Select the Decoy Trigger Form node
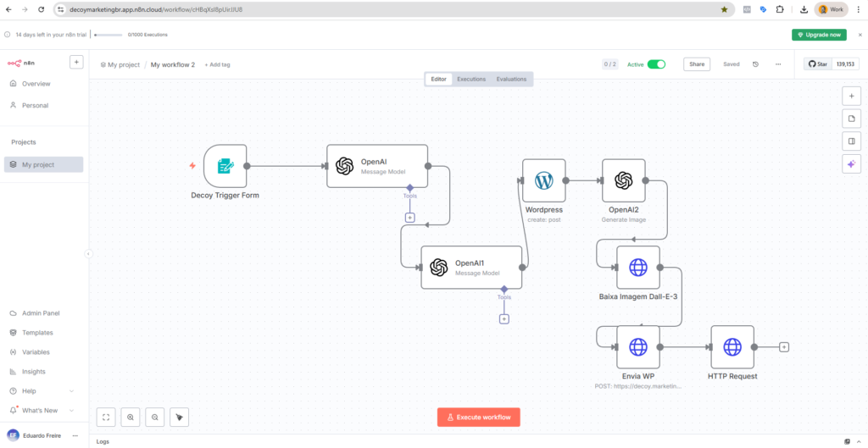Image resolution: width=868 pixels, height=448 pixels. 225,166
